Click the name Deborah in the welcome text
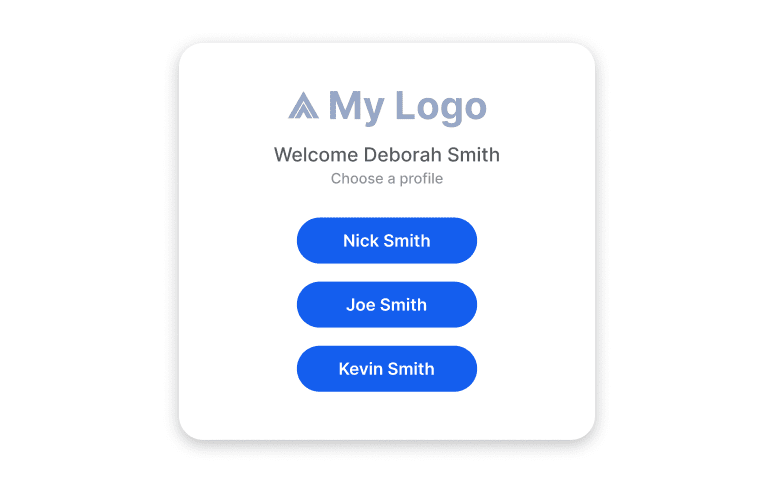 (402, 154)
